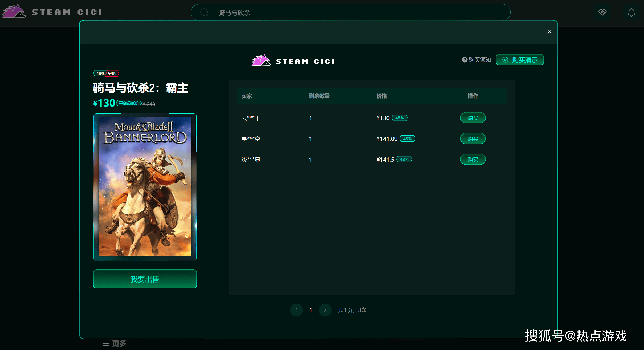Click the hedgehog logo inside the dialog
The height and width of the screenshot is (350, 644).
coord(261,60)
